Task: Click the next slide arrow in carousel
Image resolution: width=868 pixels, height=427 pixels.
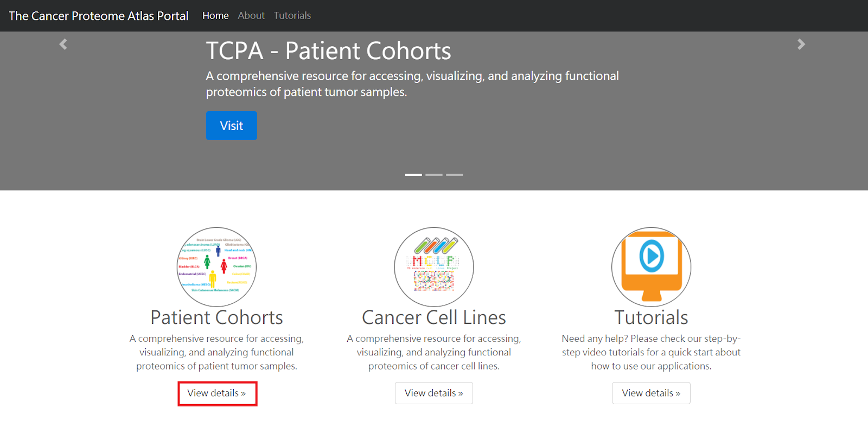Action: tap(801, 44)
